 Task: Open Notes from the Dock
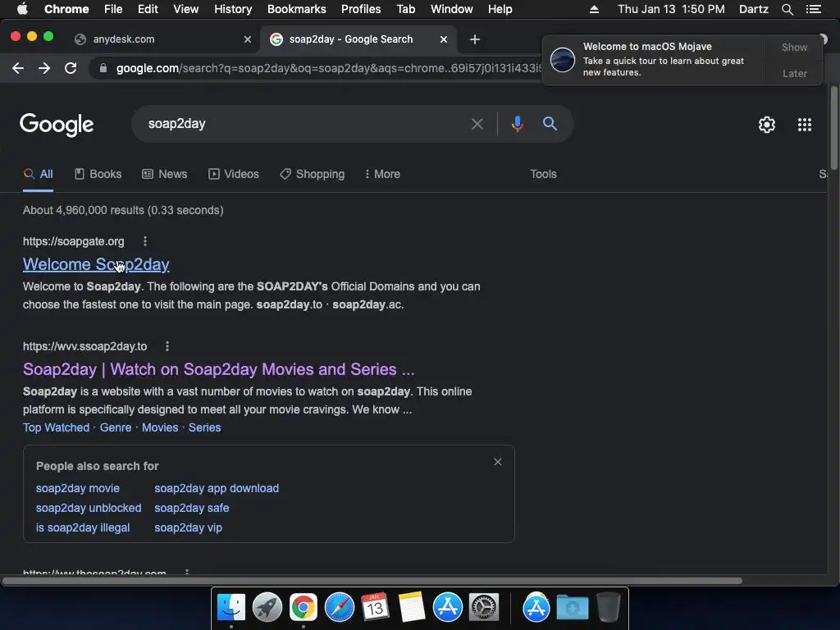click(412, 608)
